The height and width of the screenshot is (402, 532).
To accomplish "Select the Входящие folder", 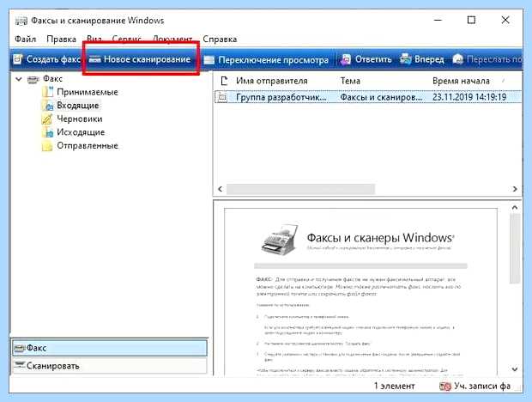I will click(x=78, y=106).
